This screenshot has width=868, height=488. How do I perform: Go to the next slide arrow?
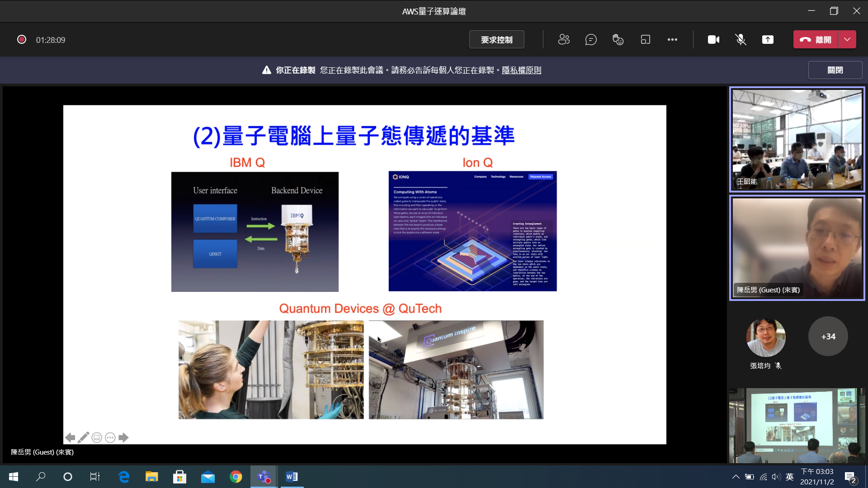click(x=123, y=437)
